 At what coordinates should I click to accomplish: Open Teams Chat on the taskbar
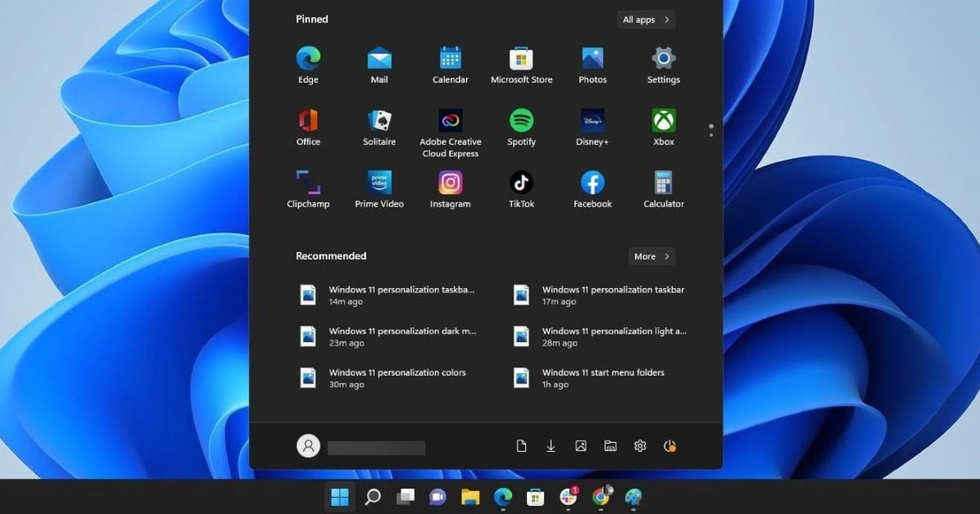pyautogui.click(x=437, y=496)
